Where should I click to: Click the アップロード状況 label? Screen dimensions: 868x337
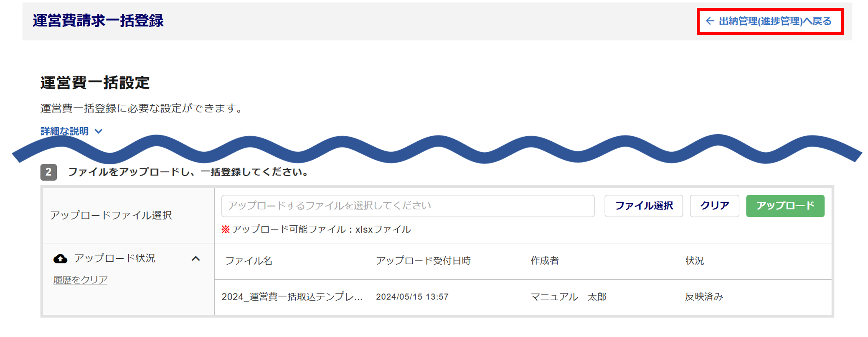pos(115,258)
